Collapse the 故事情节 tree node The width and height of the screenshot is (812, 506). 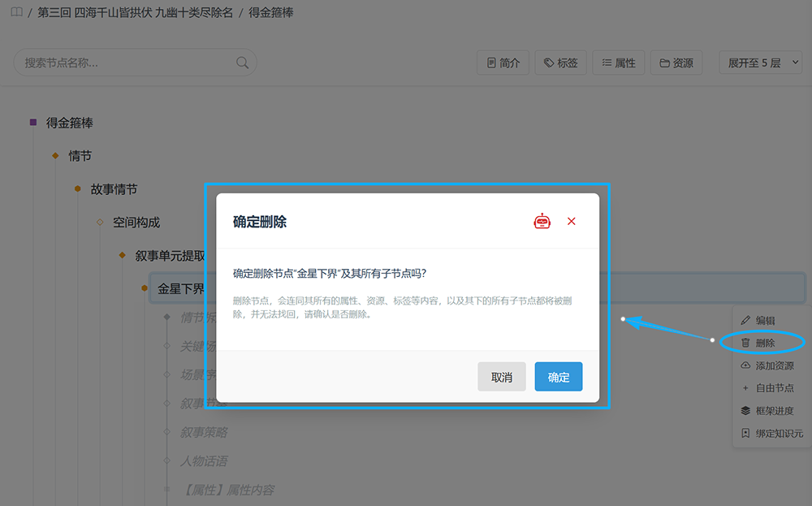[78, 188]
